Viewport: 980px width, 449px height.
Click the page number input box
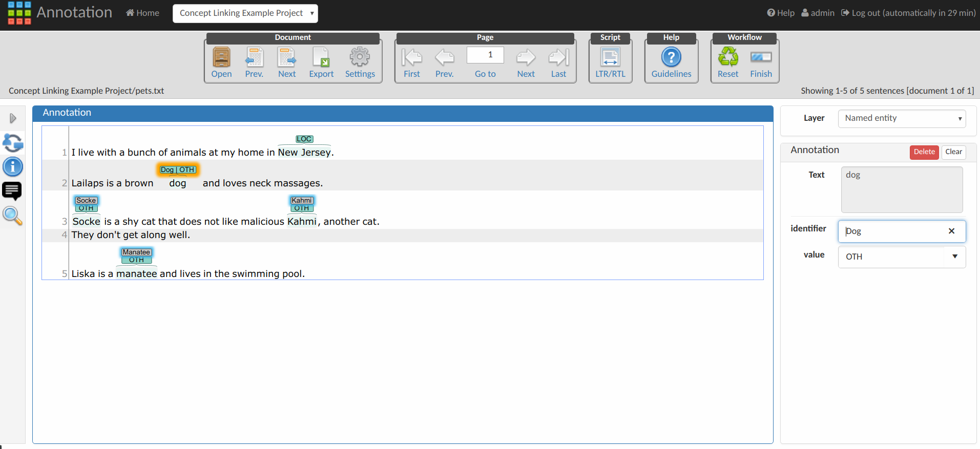tap(485, 55)
